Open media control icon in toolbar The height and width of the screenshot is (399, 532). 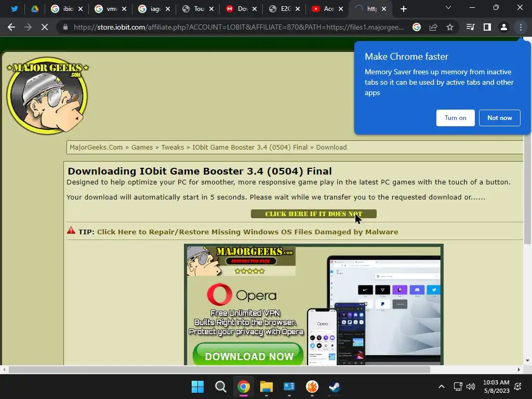(471, 27)
